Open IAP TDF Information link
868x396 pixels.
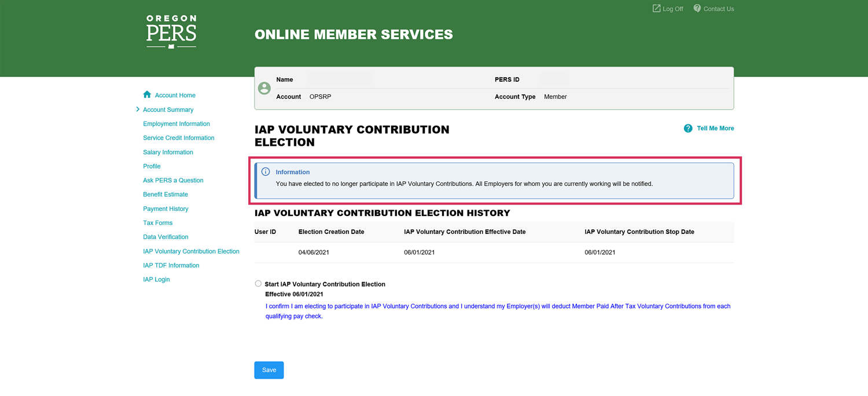click(171, 265)
